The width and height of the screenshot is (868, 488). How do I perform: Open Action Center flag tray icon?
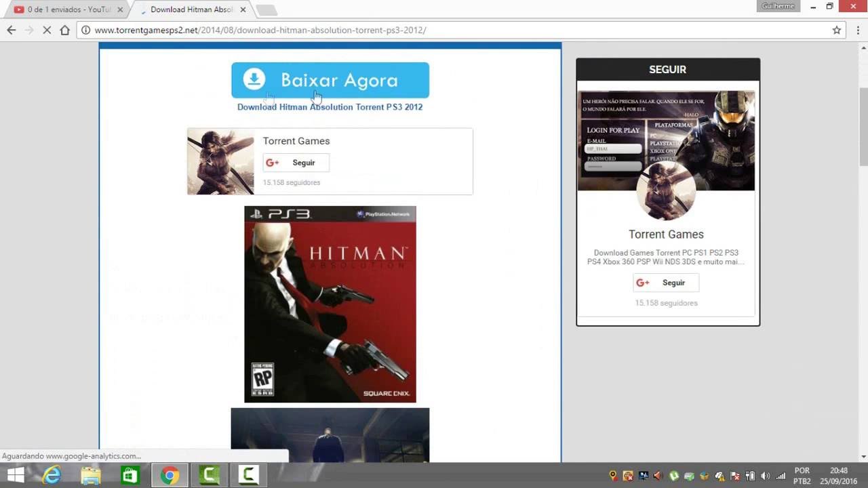coord(735,476)
